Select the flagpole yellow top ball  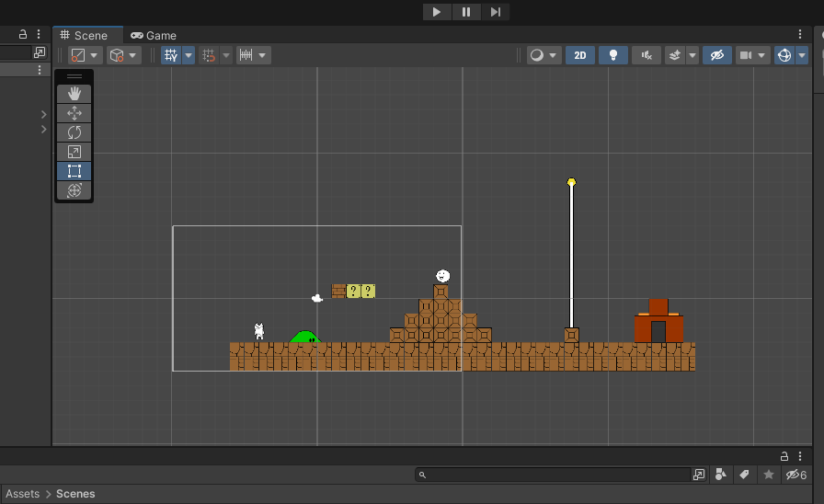571,182
